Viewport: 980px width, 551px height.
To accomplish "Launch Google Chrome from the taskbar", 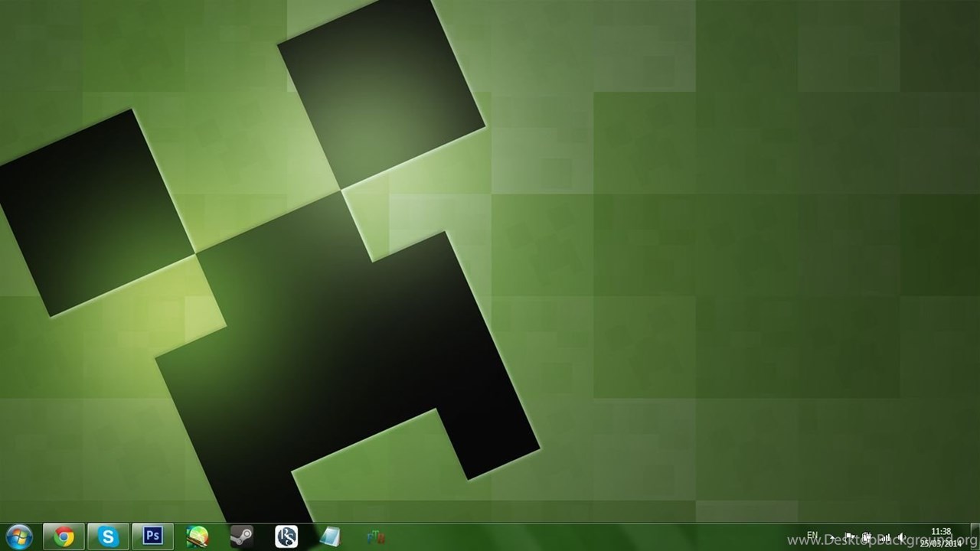I will [64, 536].
